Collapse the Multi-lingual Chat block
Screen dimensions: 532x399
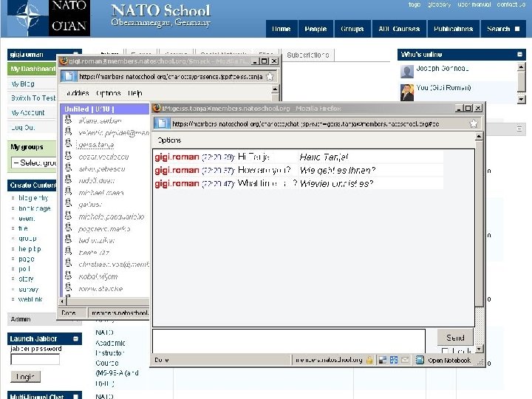point(75,396)
